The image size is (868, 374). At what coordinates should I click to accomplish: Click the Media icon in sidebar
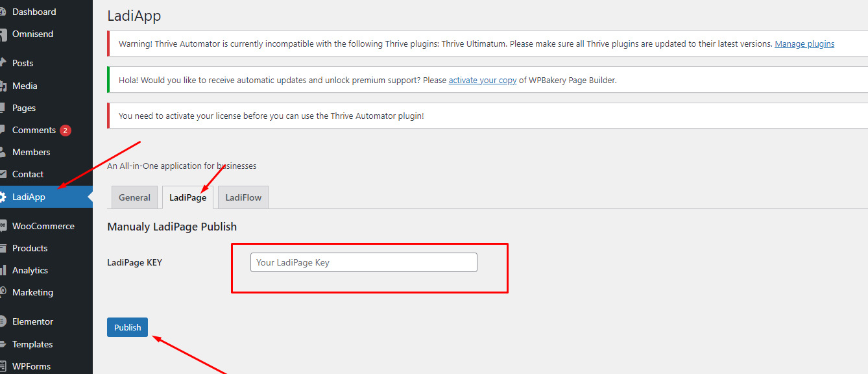coord(3,86)
